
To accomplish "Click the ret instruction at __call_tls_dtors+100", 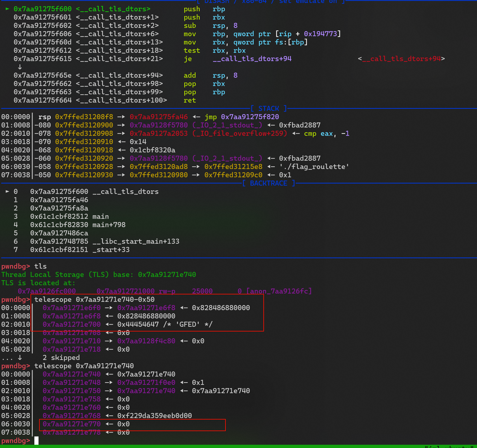I will pyautogui.click(x=190, y=101).
